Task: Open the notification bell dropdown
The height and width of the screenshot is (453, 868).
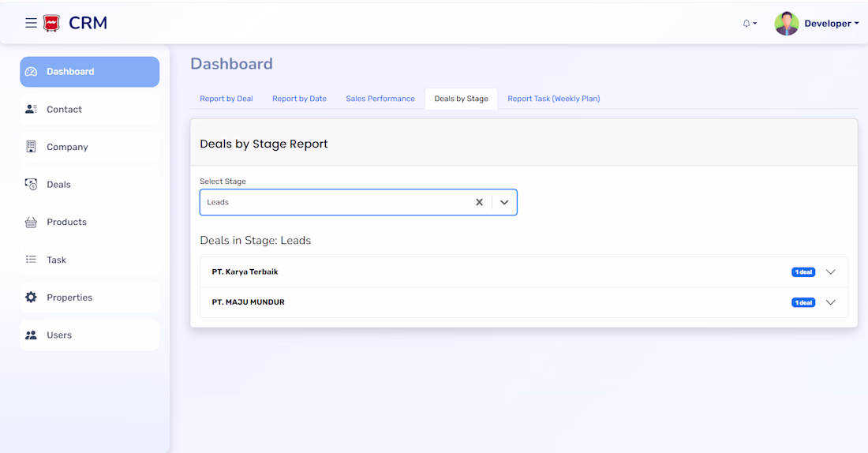Action: pyautogui.click(x=750, y=23)
